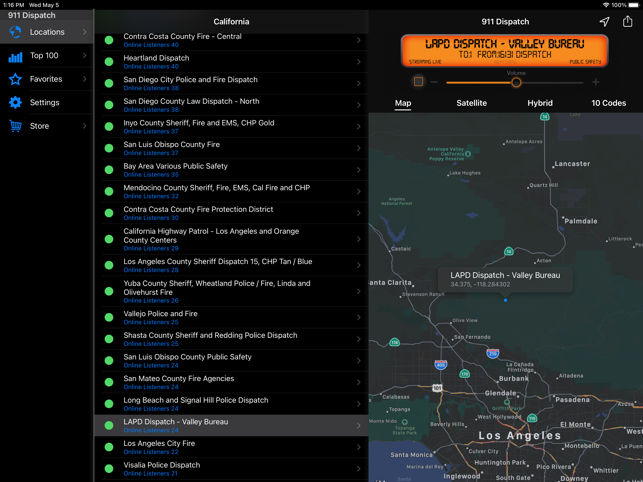Screen dimensions: 643x482
Task: Open chevron for LAPD Dispatch - Valley Bureau
Action: [x=358, y=425]
